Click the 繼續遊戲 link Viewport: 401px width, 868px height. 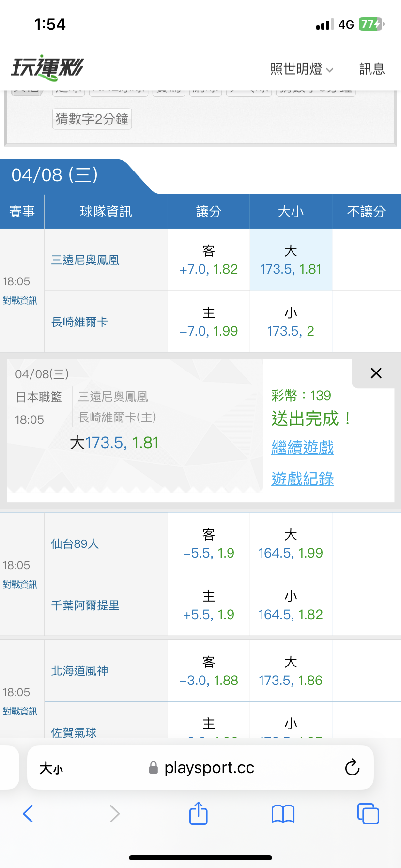coord(303,447)
